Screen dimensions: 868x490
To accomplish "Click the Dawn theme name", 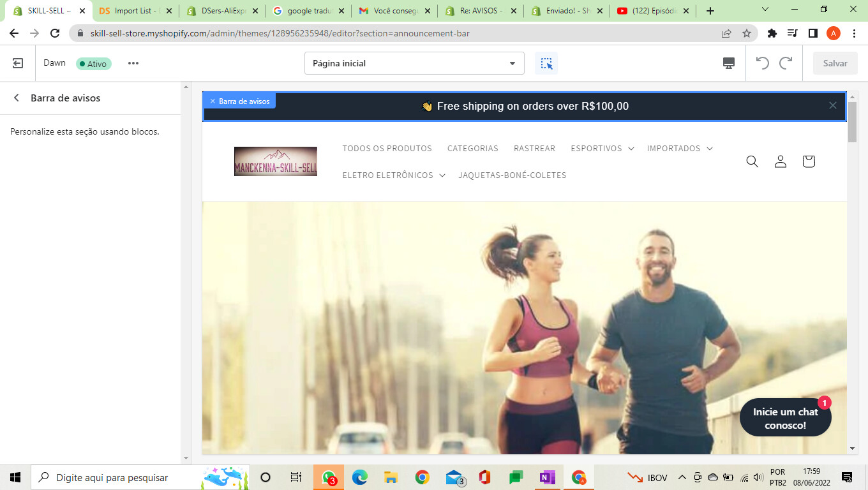I will pos(55,63).
